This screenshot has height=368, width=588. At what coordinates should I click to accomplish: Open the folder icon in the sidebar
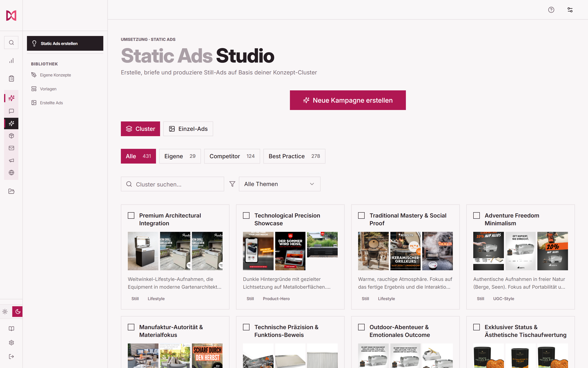(11, 191)
